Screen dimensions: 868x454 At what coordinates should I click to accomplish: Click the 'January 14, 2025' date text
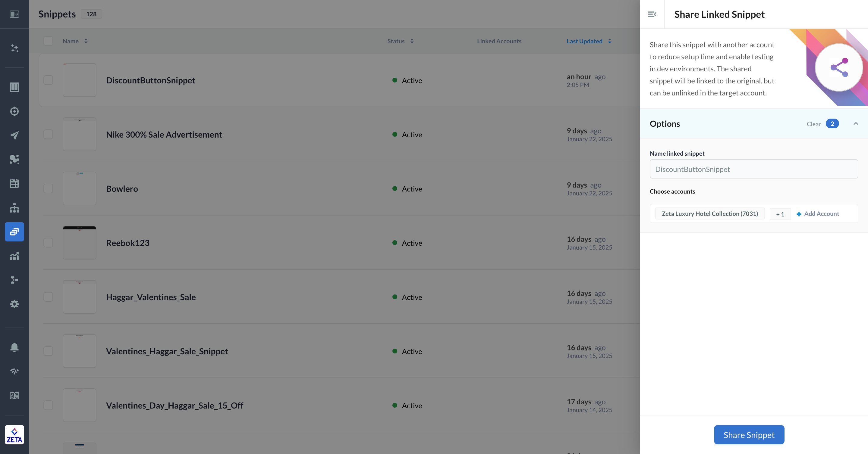click(x=589, y=410)
